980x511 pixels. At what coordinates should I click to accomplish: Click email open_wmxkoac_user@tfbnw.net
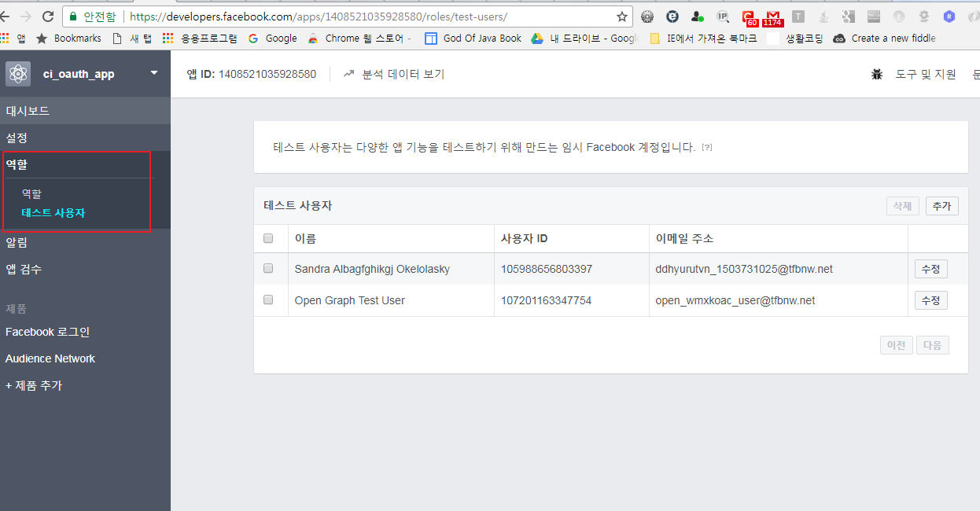coord(735,300)
